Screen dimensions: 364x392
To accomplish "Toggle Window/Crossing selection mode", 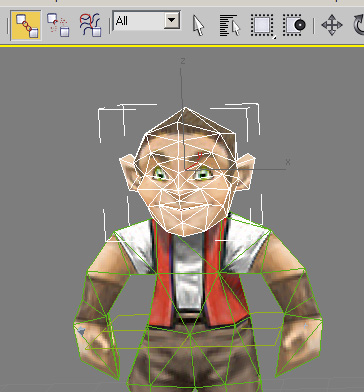I will (294, 25).
